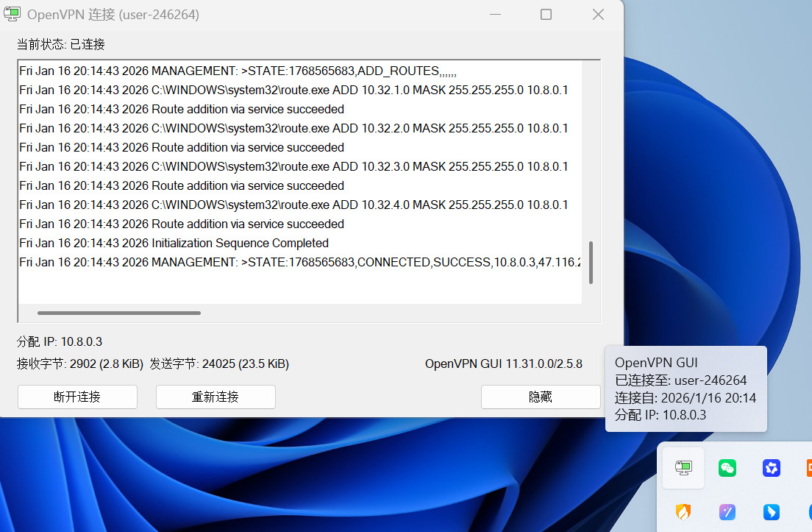Click the vertical scrollbar thumb in log
Viewport: 812px width, 532px height.
coord(591,263)
